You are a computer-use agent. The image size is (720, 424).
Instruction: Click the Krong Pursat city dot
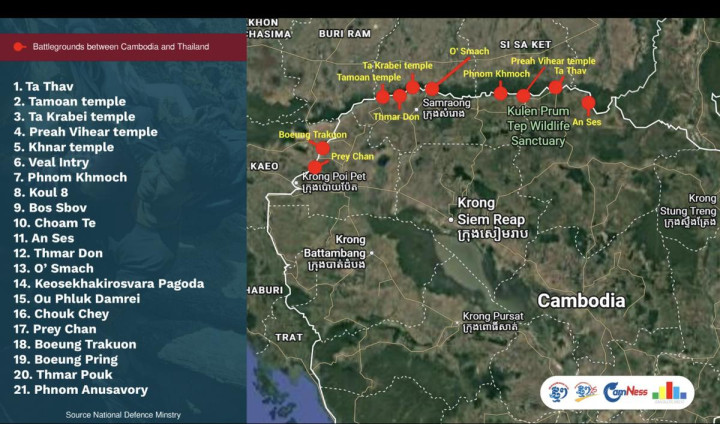[457, 323]
